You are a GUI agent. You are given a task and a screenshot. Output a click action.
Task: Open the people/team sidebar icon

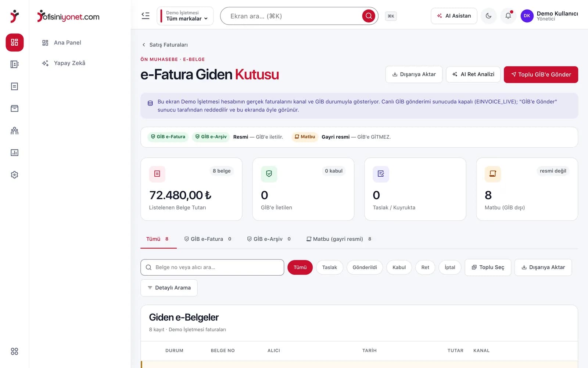click(14, 131)
